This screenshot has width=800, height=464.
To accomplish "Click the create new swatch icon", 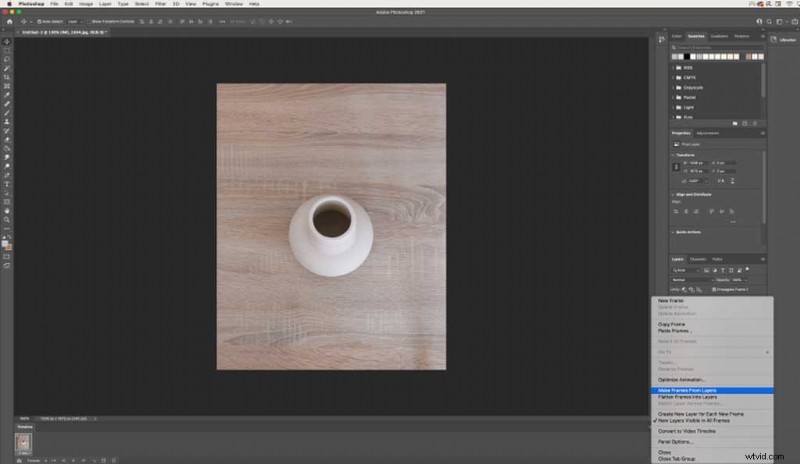I will [x=745, y=124].
